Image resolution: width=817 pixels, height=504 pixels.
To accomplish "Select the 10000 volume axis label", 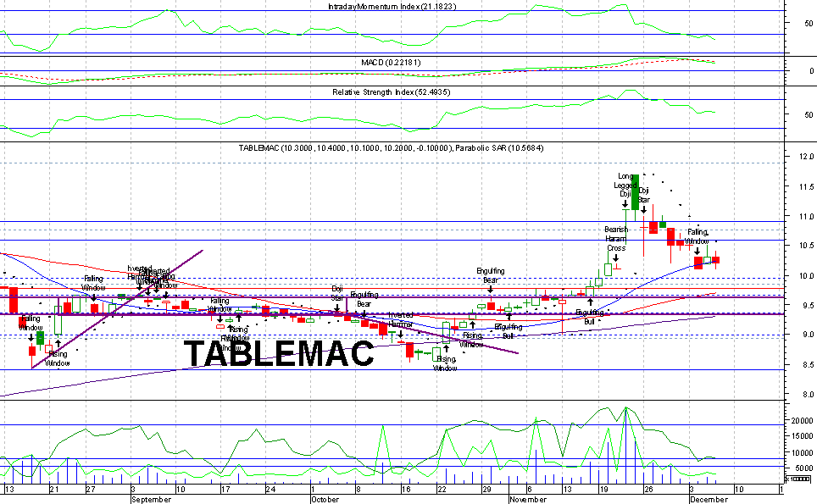I will point(802,452).
